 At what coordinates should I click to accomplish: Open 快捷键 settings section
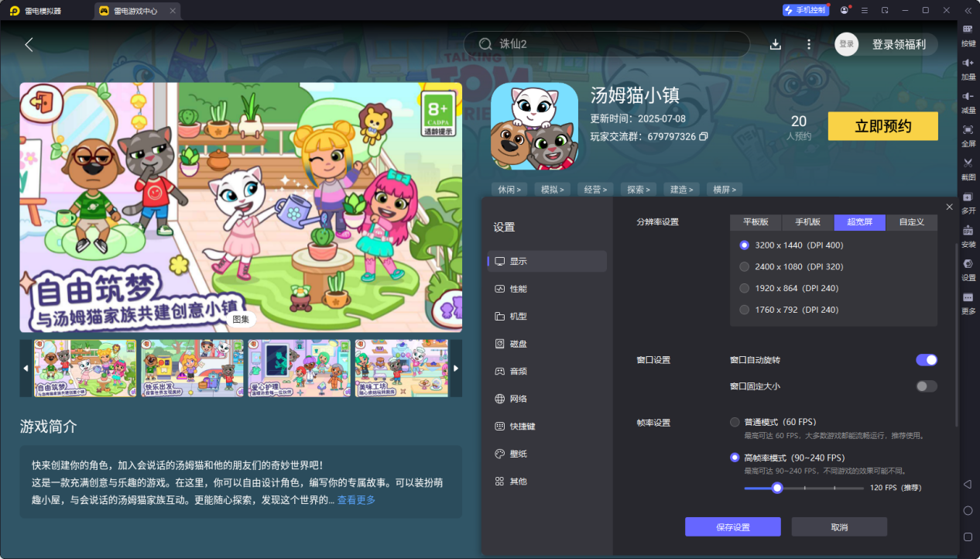(547, 427)
